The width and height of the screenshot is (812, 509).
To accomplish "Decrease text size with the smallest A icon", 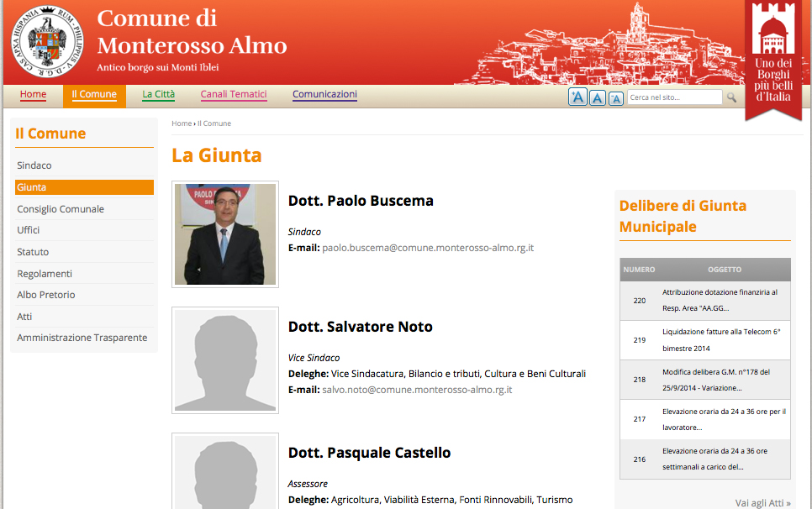I will pos(616,98).
